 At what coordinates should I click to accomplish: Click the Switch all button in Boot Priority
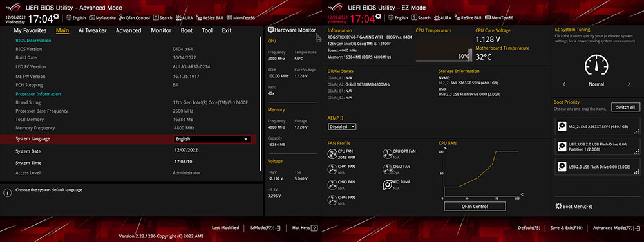[x=625, y=107]
